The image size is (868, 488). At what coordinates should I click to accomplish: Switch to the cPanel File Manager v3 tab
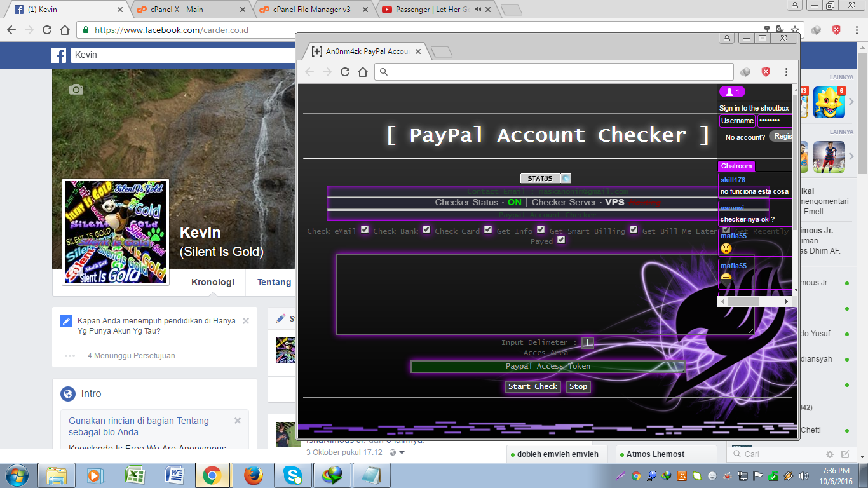313,10
